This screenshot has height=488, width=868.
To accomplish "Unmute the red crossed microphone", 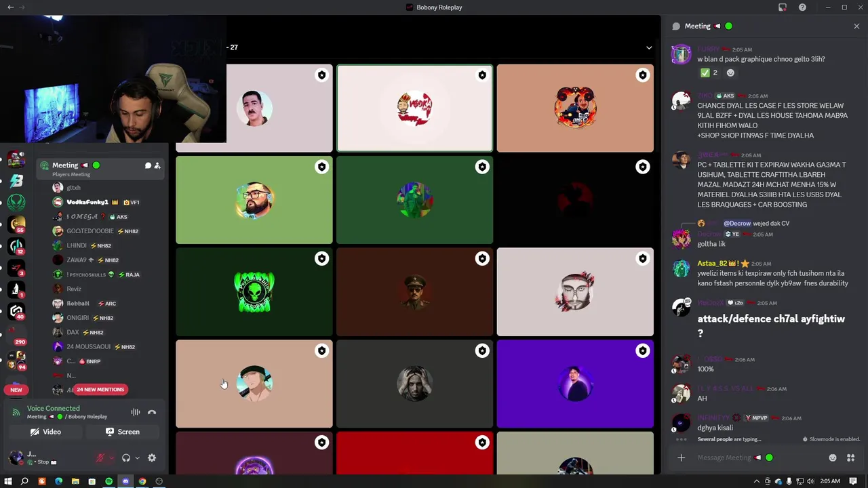I will [x=100, y=458].
